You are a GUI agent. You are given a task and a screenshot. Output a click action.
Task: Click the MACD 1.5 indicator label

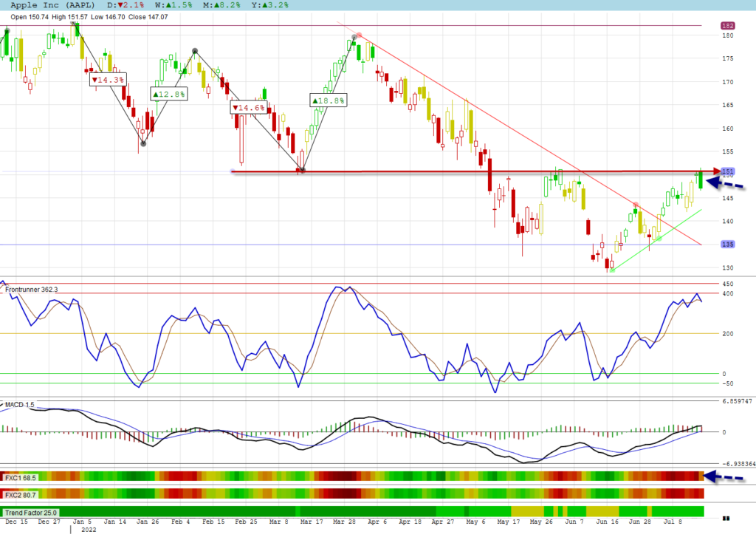pos(20,404)
